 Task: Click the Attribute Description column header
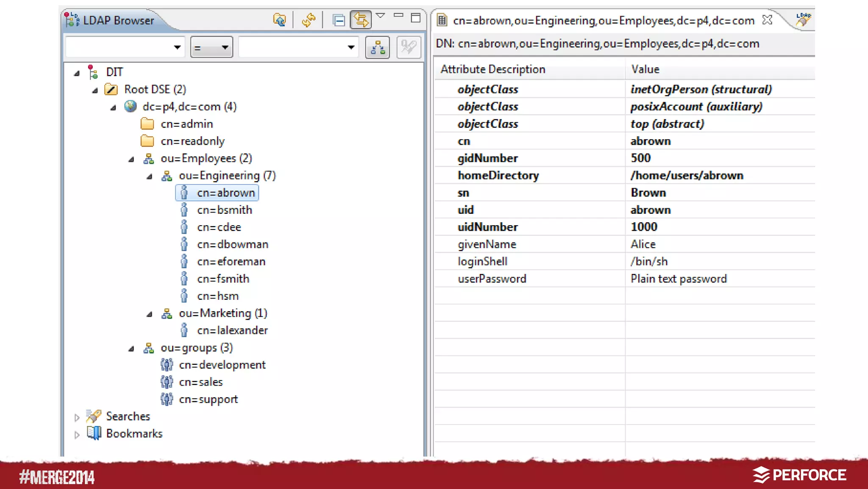492,69
